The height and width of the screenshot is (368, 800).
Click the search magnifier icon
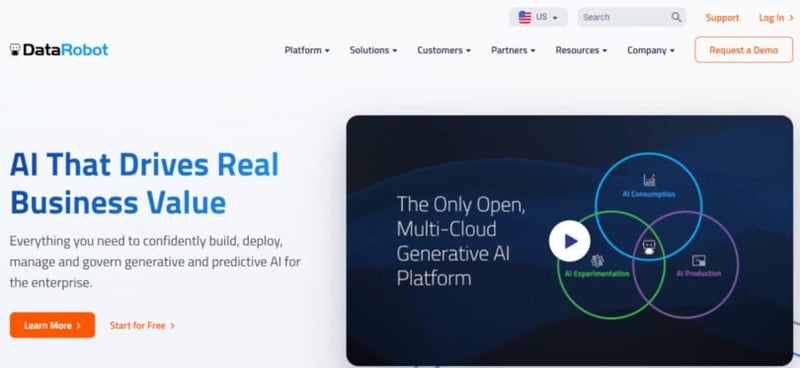click(676, 17)
